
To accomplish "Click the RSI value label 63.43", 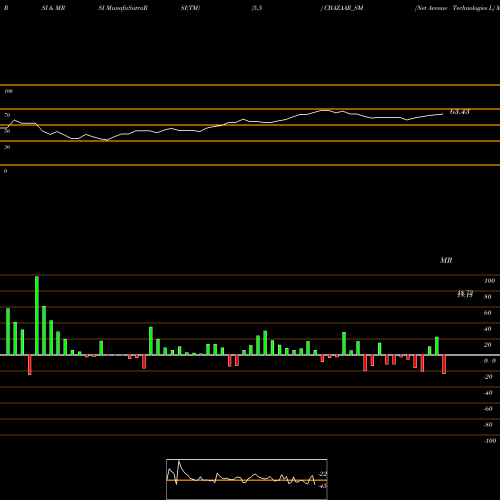I will (x=460, y=112).
